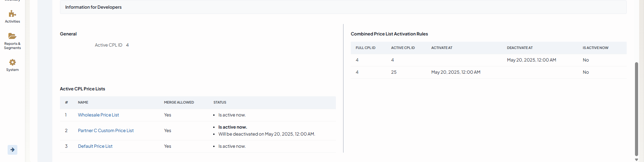Expand sidebar with the arrow button
The image size is (644, 162).
coord(12,150)
